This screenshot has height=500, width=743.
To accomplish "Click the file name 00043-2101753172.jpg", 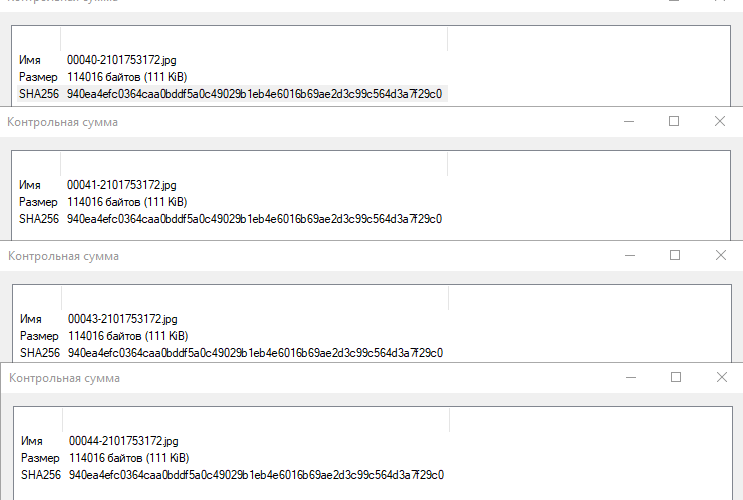I will click(x=122, y=319).
